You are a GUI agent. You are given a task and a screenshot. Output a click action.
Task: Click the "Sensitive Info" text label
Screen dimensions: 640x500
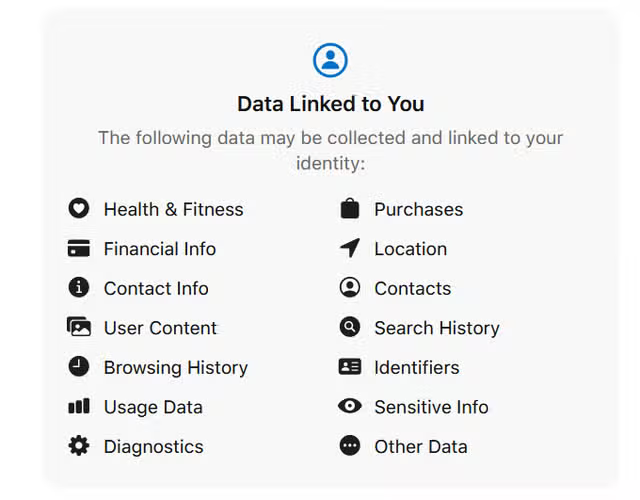point(431,407)
